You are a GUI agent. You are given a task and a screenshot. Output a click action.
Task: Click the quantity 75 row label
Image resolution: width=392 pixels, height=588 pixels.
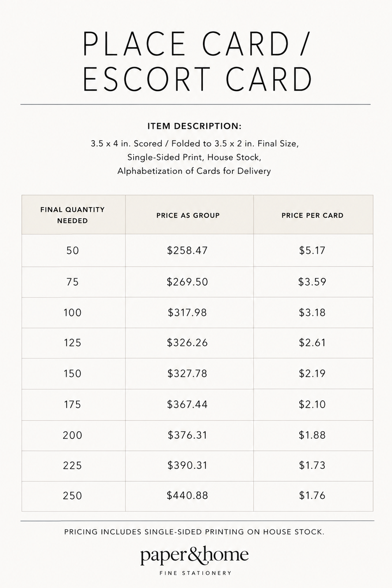73,282
